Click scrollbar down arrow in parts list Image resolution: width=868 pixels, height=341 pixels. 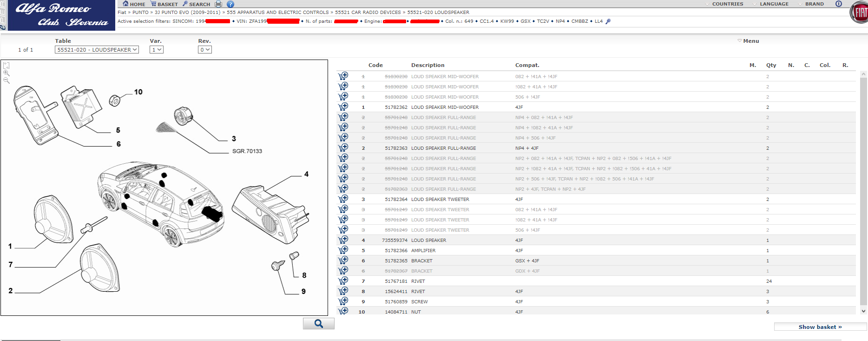[863, 311]
